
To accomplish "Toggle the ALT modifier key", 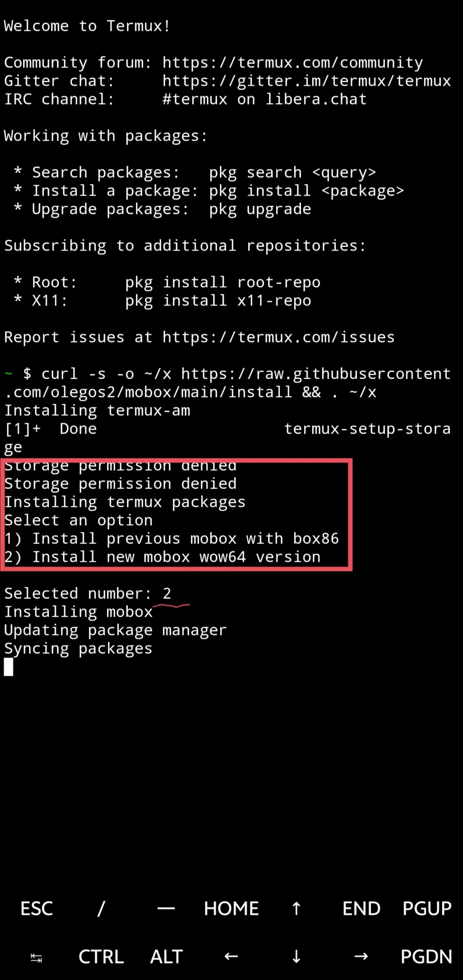I will (x=166, y=957).
